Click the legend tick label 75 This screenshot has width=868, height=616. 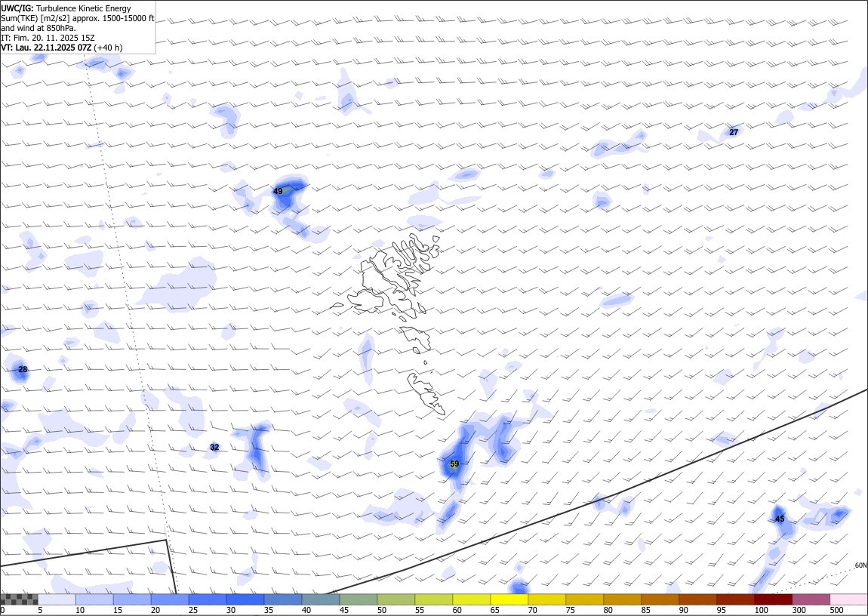[x=570, y=611]
